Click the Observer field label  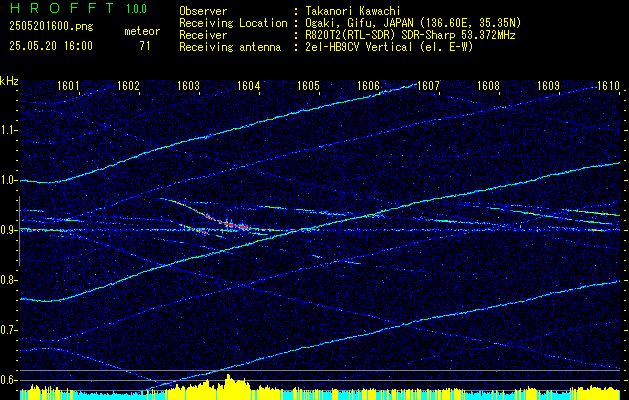[203, 11]
